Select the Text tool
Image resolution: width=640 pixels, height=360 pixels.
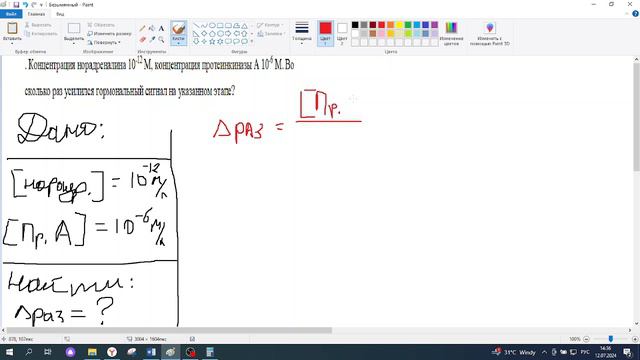coord(161,29)
